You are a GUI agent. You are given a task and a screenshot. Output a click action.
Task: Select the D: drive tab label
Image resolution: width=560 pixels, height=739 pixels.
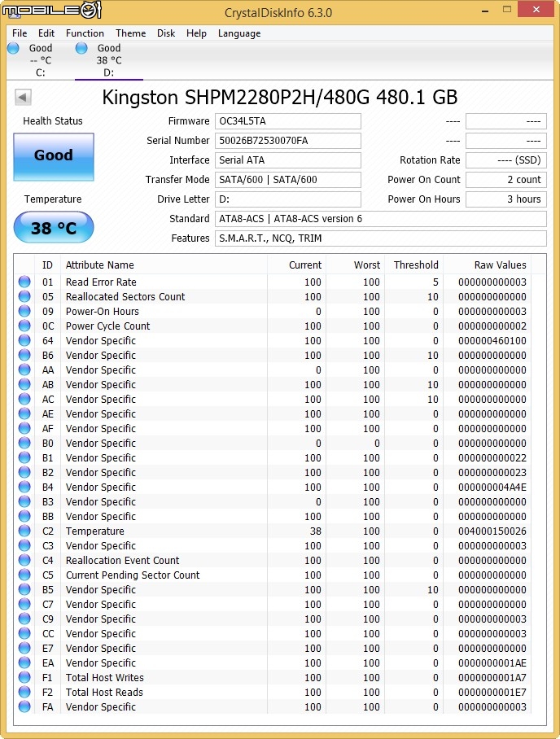pyautogui.click(x=109, y=72)
